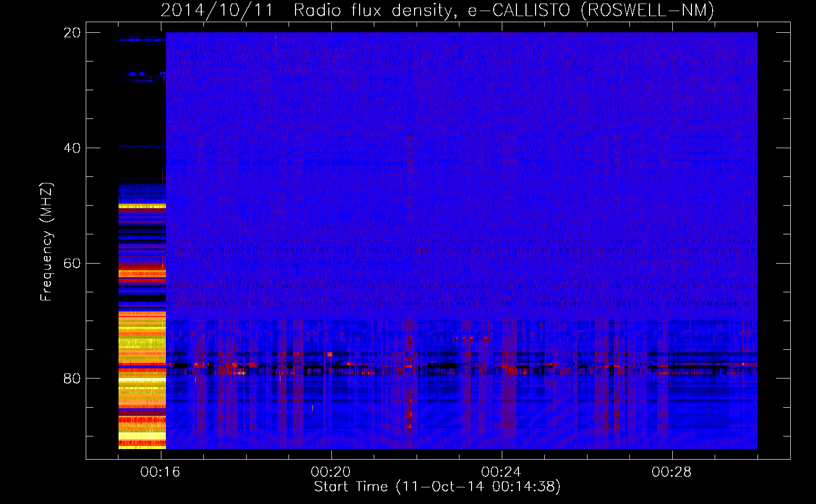Click the 'Start Time (11-Oct-14 00:14:38)' label
Screen dimensions: 816x504
click(x=437, y=487)
